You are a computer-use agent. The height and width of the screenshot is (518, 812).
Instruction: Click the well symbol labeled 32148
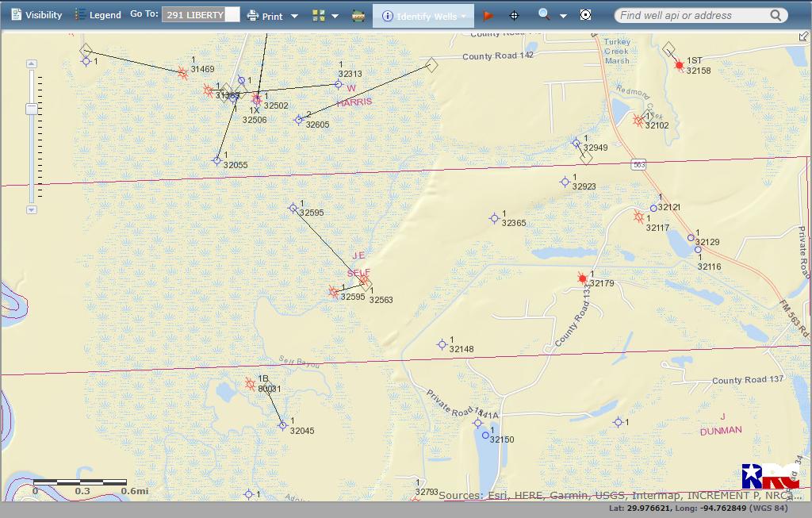tap(442, 344)
